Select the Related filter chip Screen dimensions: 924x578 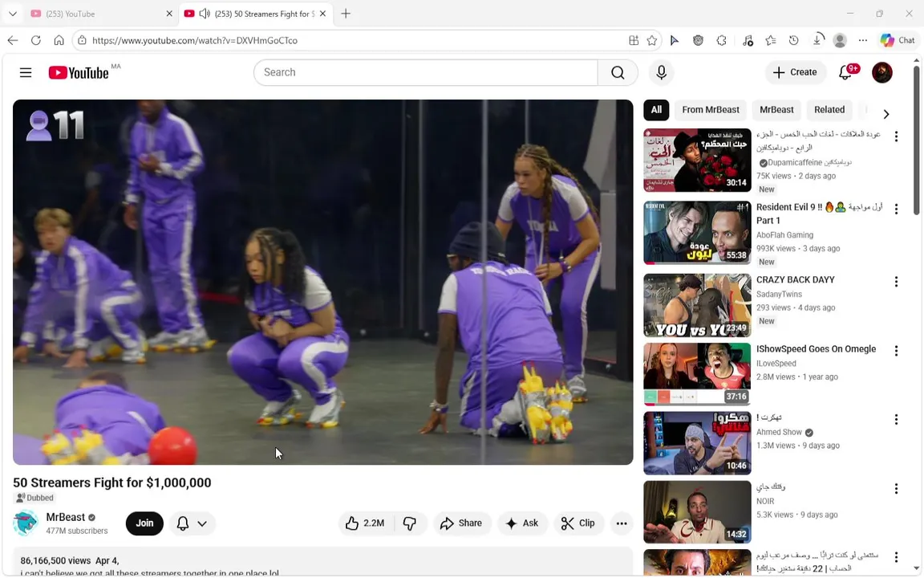(829, 110)
